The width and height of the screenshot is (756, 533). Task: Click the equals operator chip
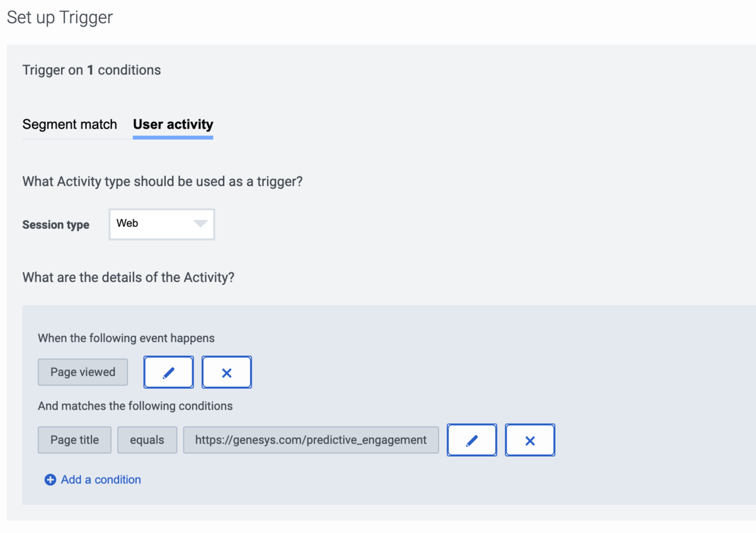[x=147, y=440]
